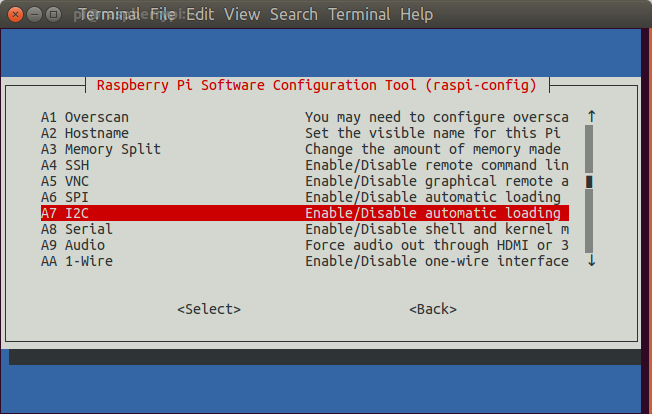Image resolution: width=652 pixels, height=414 pixels.
Task: Select the A4 SSH entry
Action: point(304,165)
